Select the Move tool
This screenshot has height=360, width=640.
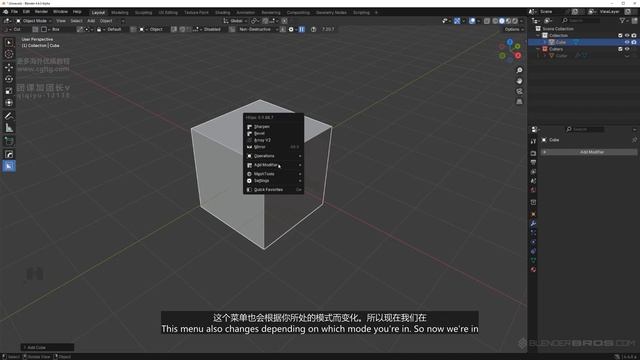(9, 67)
